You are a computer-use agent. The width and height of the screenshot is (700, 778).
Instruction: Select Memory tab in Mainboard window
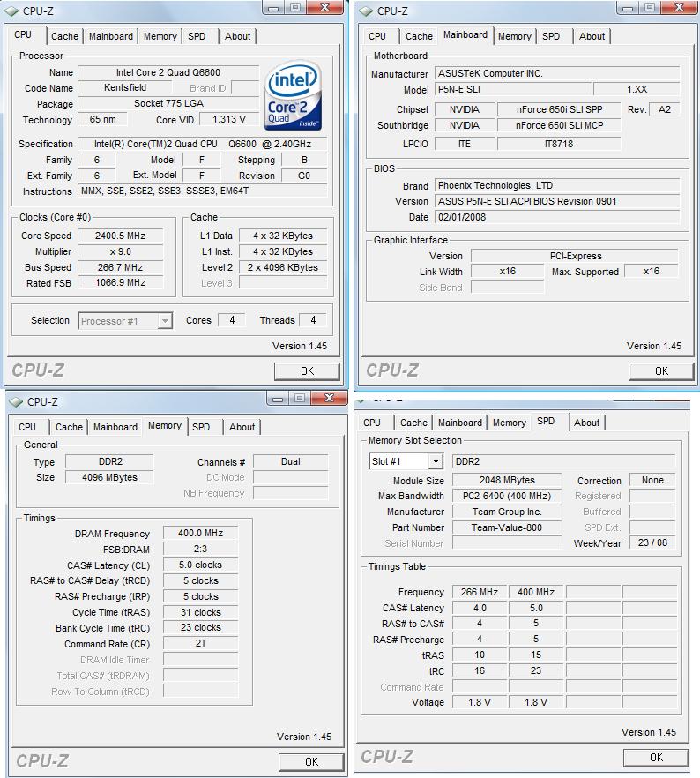pos(515,36)
